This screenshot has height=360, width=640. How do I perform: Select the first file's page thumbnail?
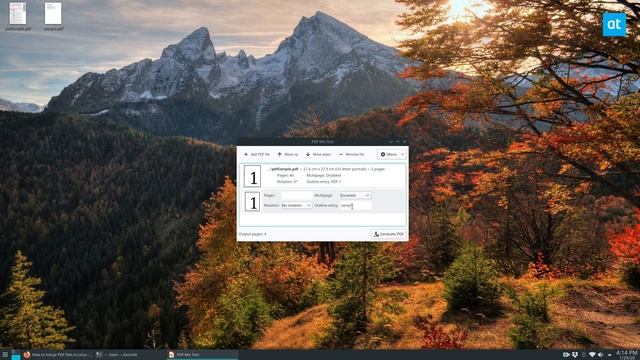coord(253,176)
